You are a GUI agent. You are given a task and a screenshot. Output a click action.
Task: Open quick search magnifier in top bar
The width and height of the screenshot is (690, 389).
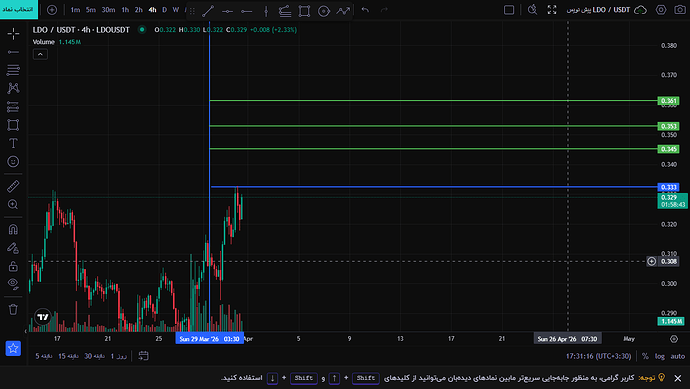tap(532, 10)
